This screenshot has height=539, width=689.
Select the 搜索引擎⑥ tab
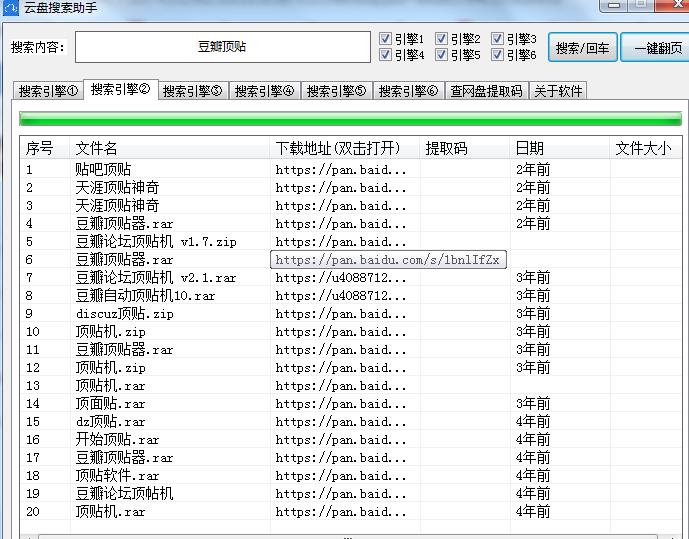pos(409,91)
